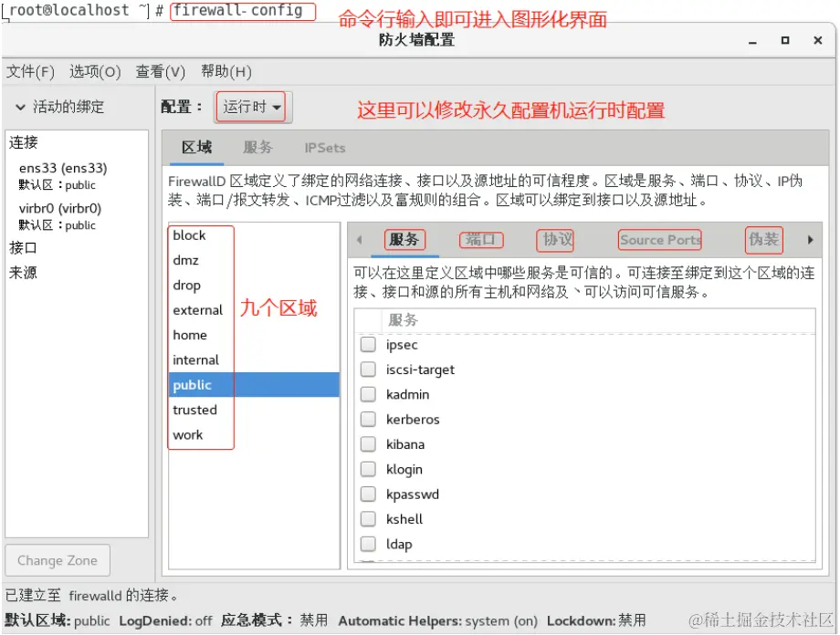
Task: Switch to the top-level 服务 tab
Action: [x=257, y=147]
